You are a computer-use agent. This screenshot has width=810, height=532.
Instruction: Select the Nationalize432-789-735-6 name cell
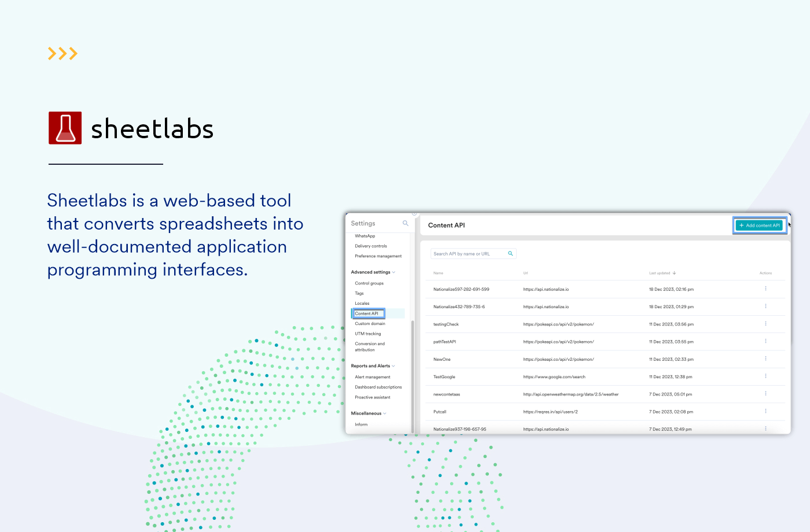pyautogui.click(x=459, y=306)
